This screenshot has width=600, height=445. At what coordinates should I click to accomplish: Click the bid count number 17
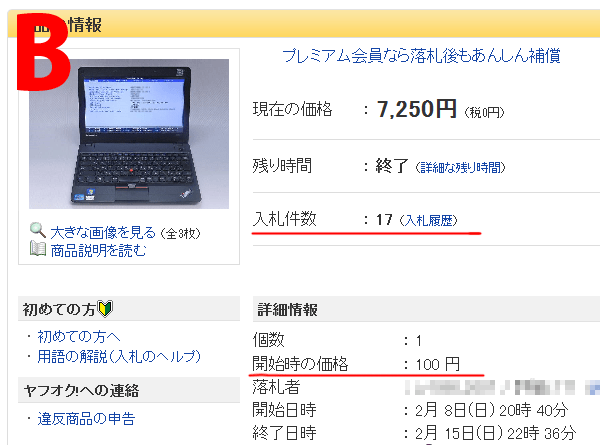point(384,220)
